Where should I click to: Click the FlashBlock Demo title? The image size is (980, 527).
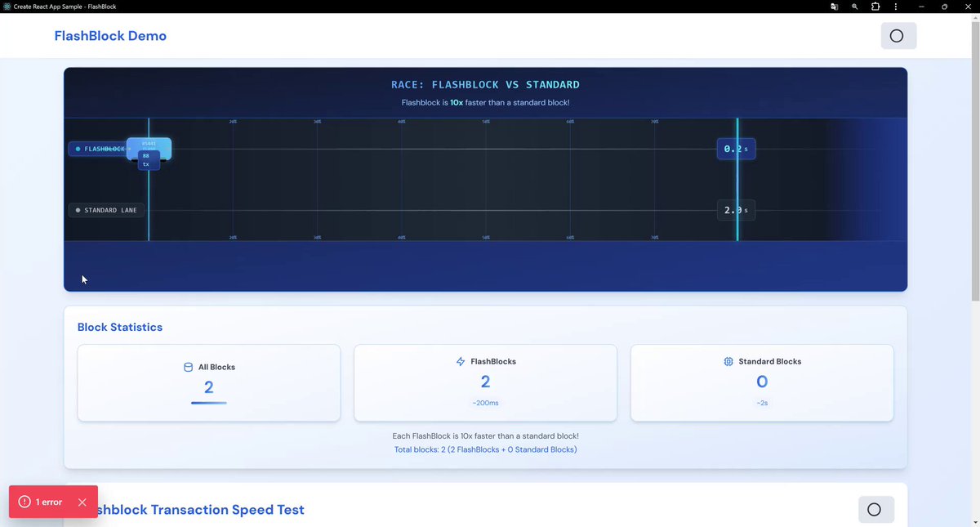point(110,36)
